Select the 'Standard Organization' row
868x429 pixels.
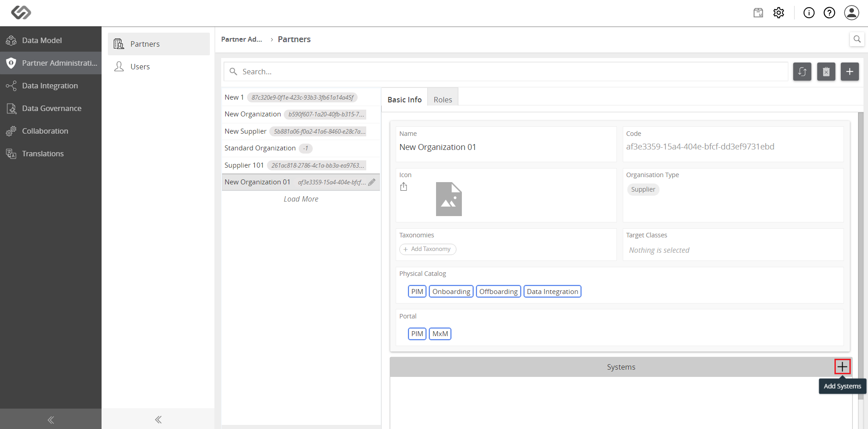coord(301,148)
